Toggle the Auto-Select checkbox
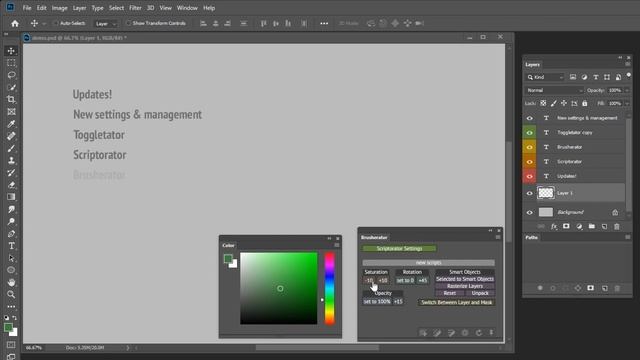 point(56,23)
